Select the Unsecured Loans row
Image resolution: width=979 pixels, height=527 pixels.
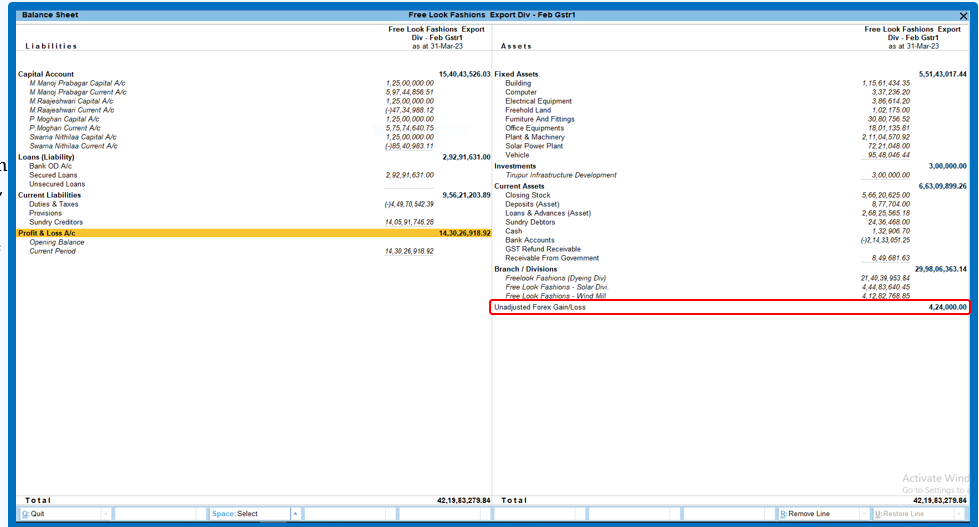click(x=57, y=184)
